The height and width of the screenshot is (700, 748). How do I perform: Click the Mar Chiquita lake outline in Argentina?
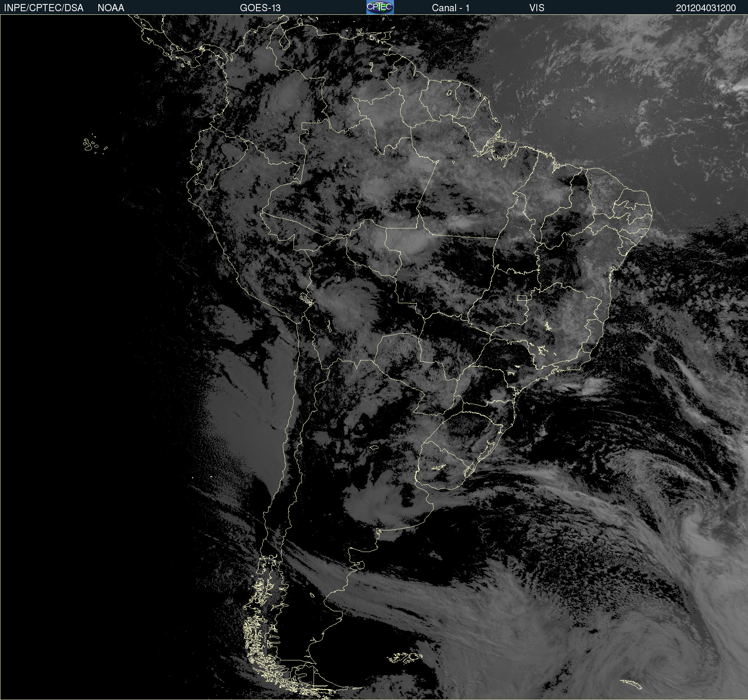click(x=374, y=448)
